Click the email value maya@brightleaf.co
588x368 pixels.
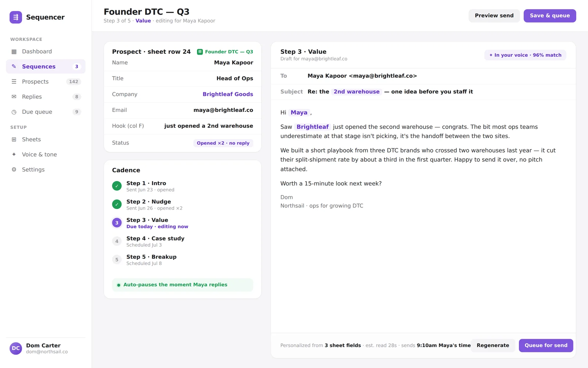click(223, 110)
